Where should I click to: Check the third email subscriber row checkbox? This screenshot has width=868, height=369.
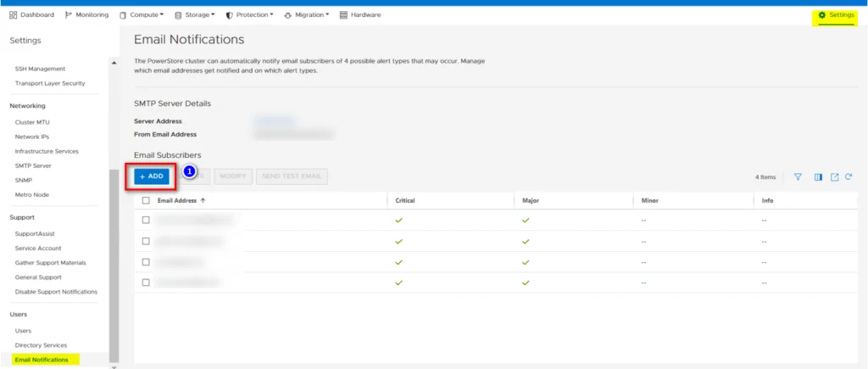[x=146, y=261]
